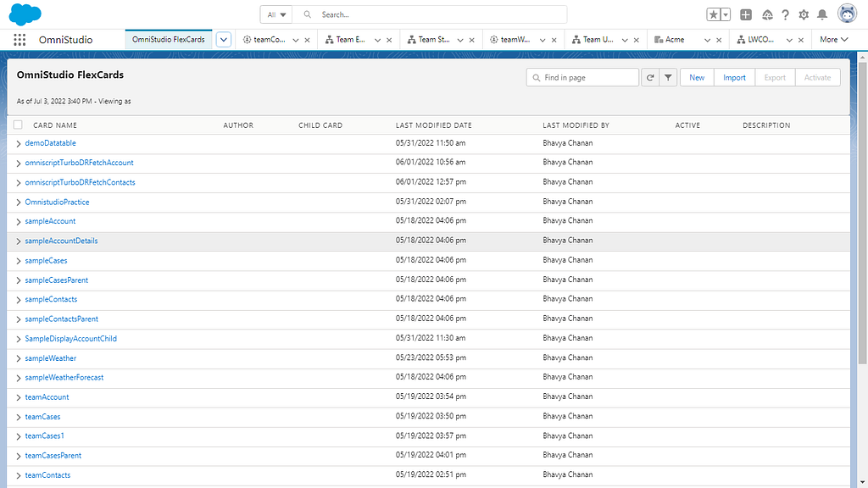
Task: Click the global Search box
Action: tap(430, 15)
